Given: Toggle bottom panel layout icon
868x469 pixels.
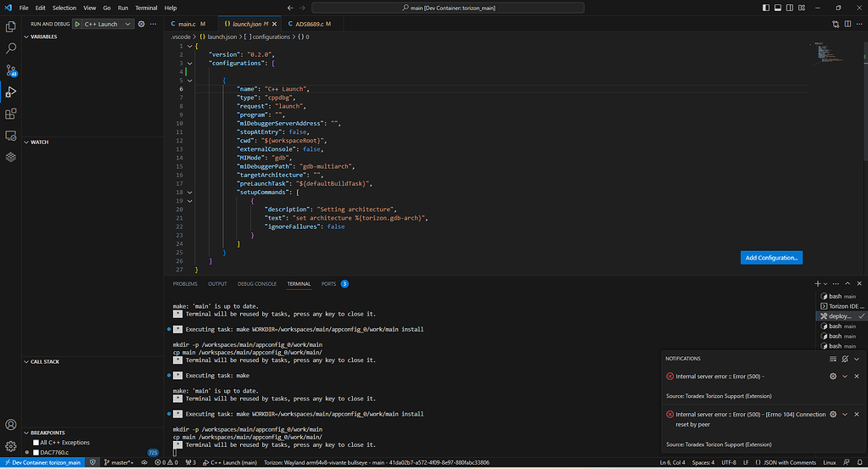Looking at the screenshot, I should click(x=778, y=8).
